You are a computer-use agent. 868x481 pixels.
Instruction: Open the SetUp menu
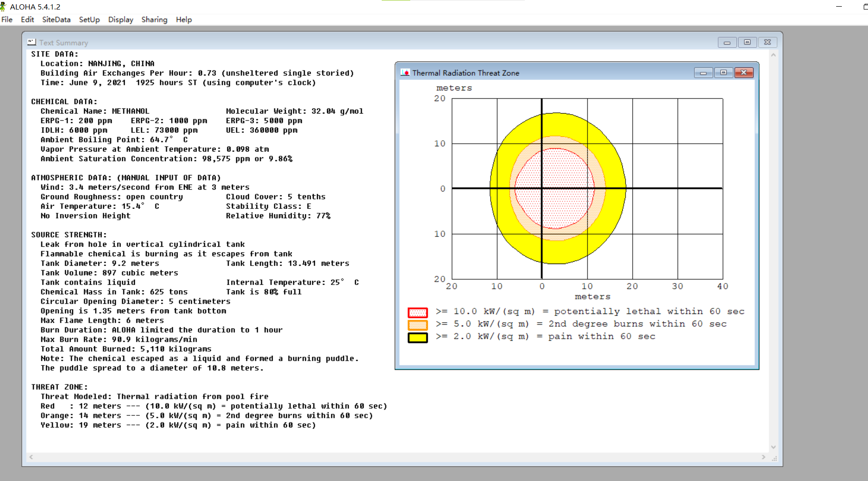(89, 20)
